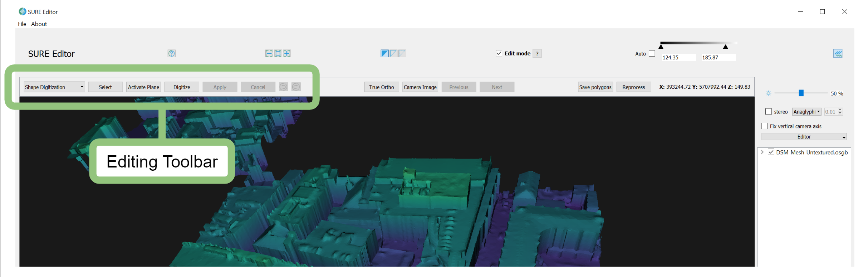Click the Activate Plane button

click(x=143, y=87)
